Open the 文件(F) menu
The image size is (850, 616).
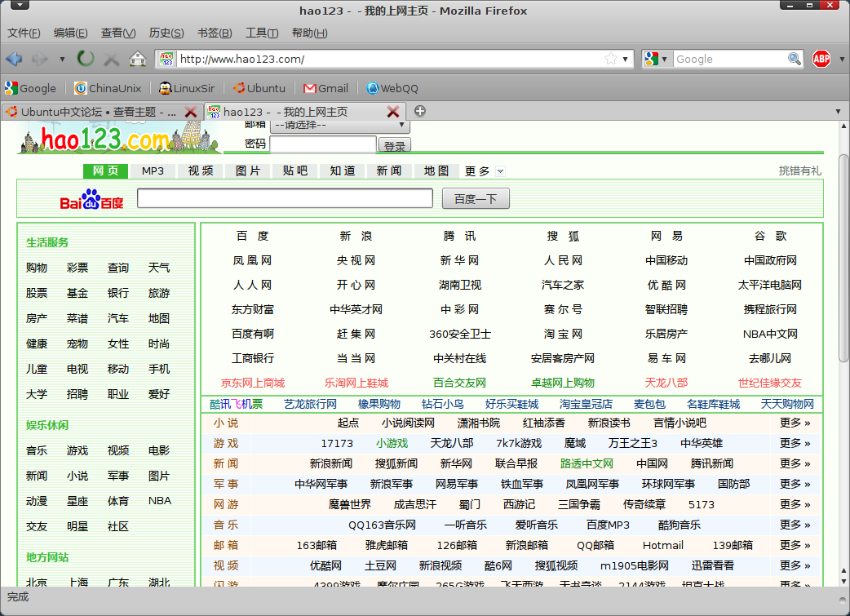[24, 33]
